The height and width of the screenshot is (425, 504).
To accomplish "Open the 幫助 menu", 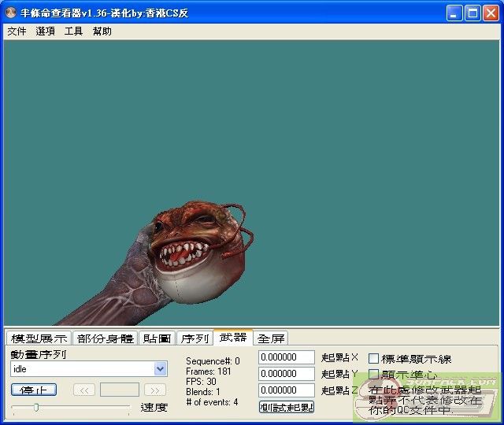I will 102,31.
